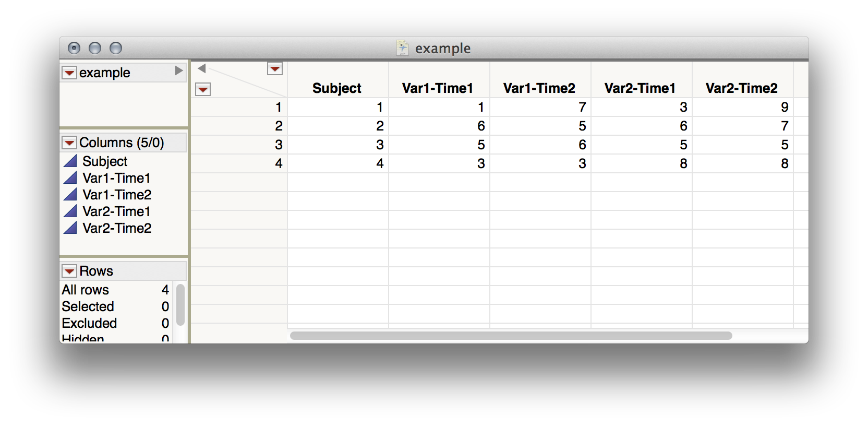Click the modeling type icon for Var1-Time2

[x=70, y=194]
